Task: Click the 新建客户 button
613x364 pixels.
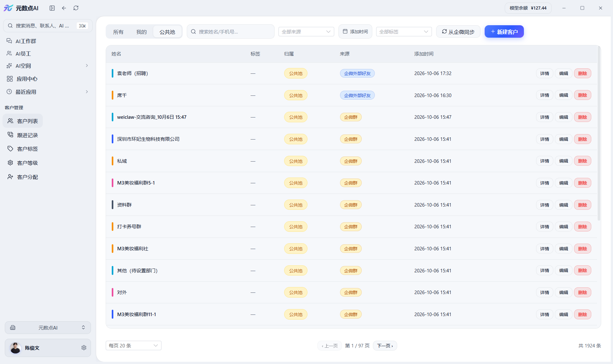Action: pyautogui.click(x=504, y=32)
